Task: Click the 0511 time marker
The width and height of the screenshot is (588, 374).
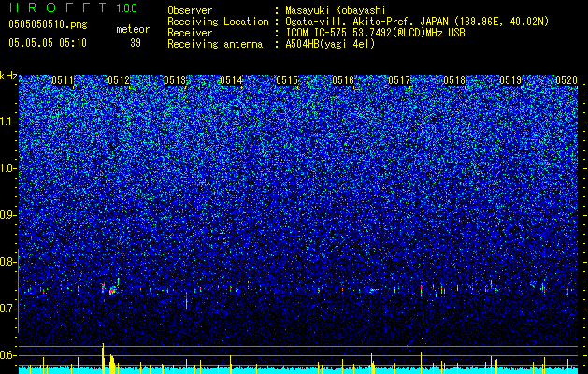Action: [63, 80]
